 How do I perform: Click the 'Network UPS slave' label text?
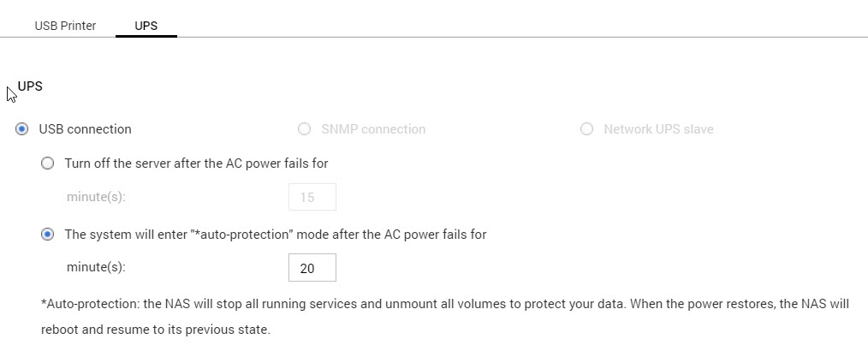(x=658, y=129)
